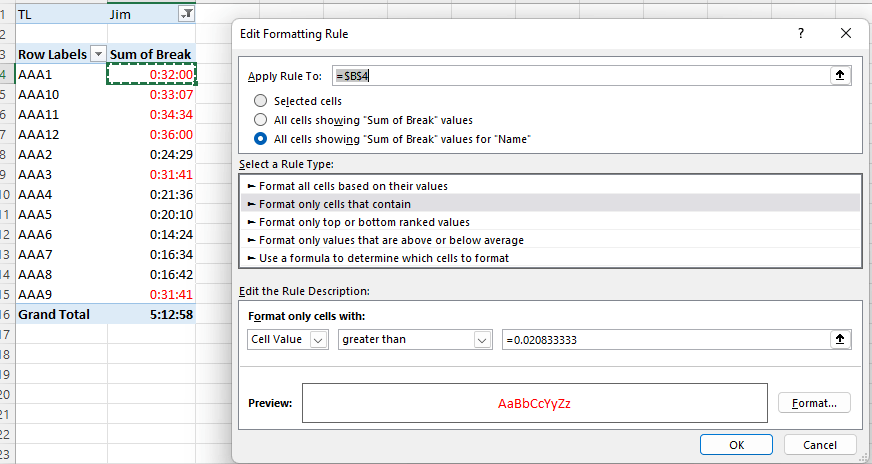Screen dimensions: 872x464
Task: Confirm the rule with OK
Action: coord(736,445)
